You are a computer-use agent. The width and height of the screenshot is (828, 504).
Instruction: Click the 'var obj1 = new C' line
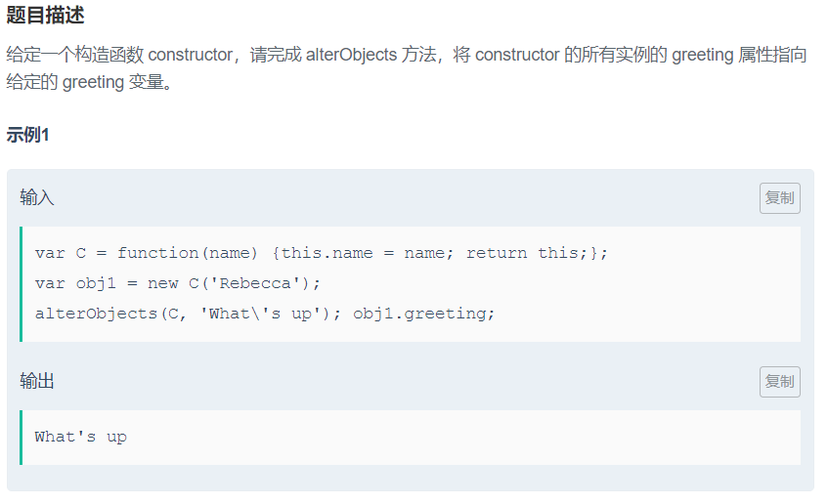[x=178, y=284]
